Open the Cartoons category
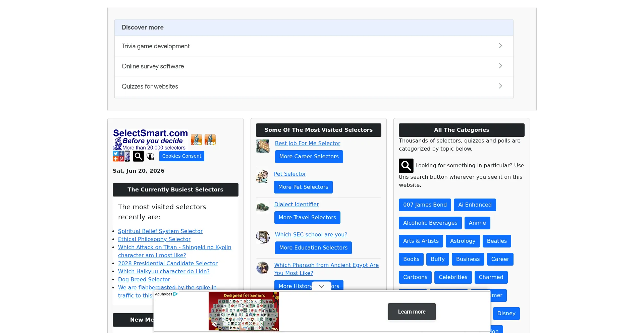The width and height of the screenshot is (644, 333). [x=415, y=277]
